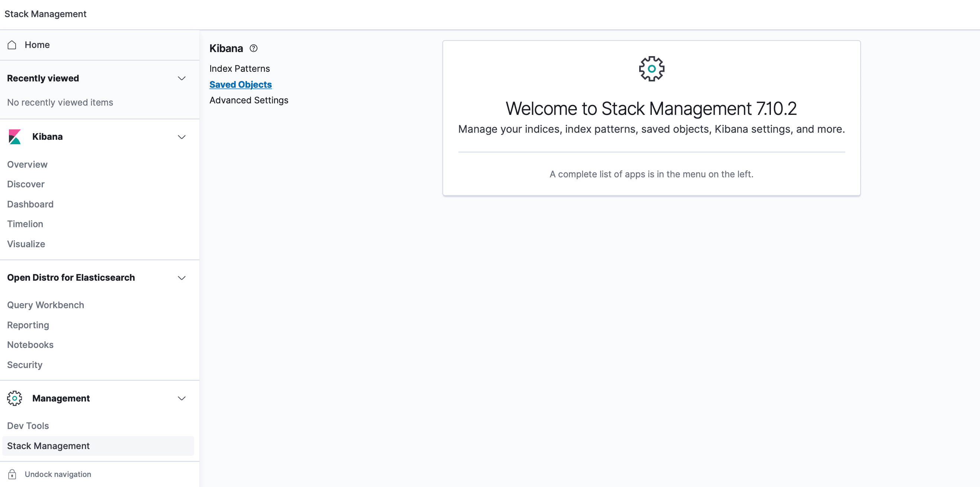Click the undock navigation icon at the bottom
Viewport: 980px width, 487px height.
[x=12, y=474]
